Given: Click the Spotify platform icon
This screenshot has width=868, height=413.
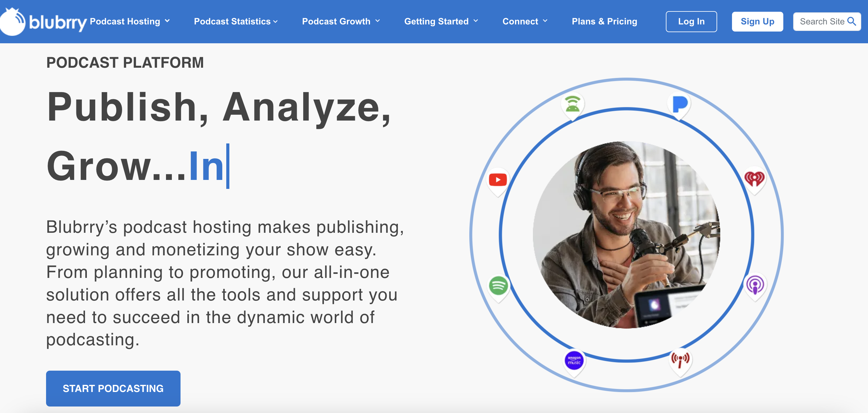Looking at the screenshot, I should point(498,286).
